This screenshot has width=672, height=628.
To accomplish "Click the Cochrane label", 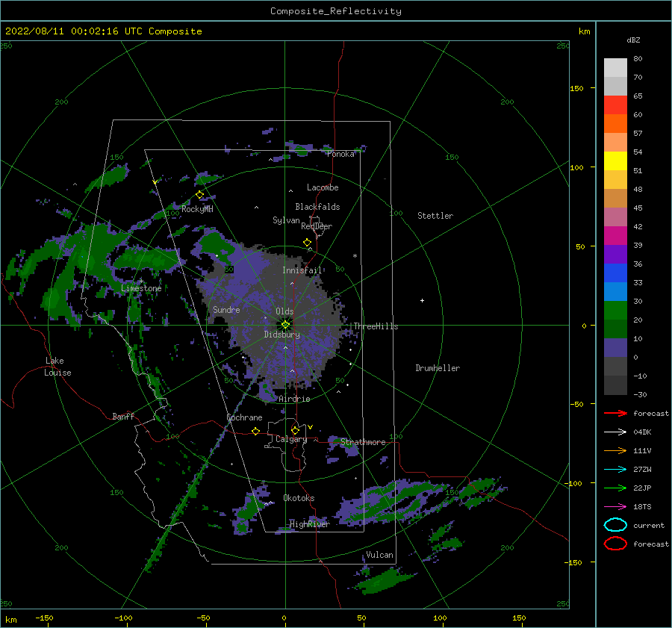I will pos(244,417).
